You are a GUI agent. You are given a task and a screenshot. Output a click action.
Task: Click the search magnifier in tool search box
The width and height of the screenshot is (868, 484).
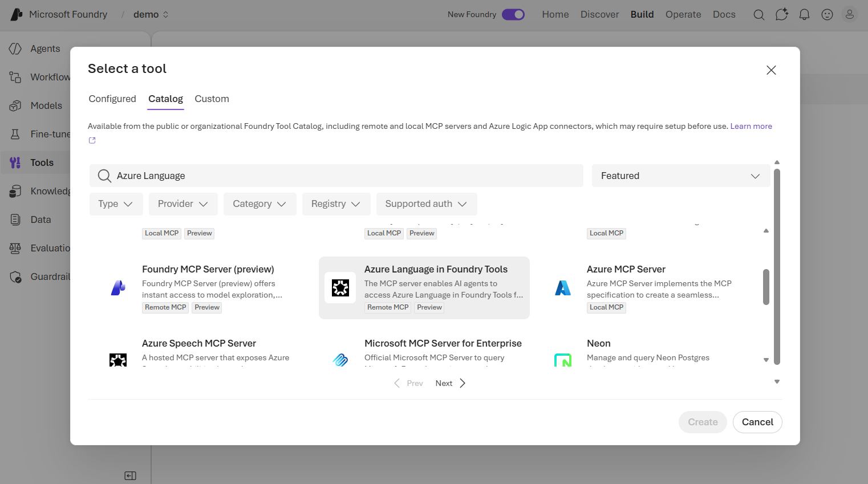click(x=104, y=176)
